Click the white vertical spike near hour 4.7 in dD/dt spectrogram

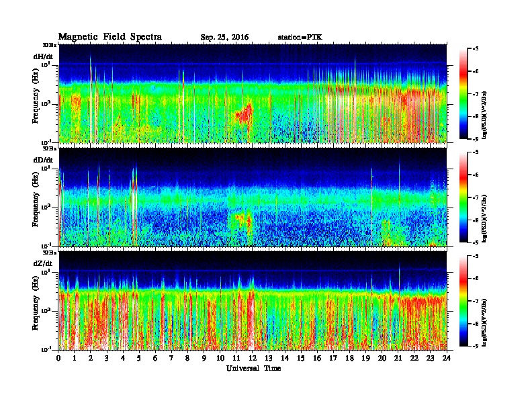(x=135, y=207)
